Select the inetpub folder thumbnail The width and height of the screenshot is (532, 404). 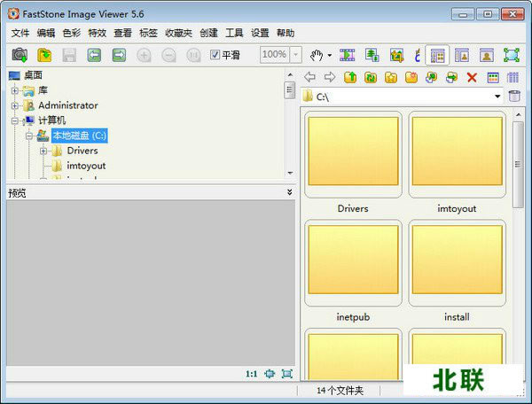[353, 263]
